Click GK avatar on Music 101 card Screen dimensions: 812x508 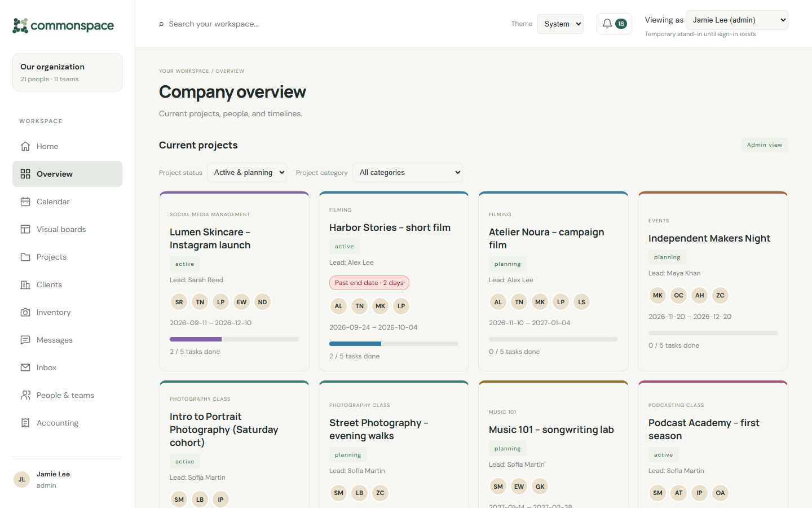click(x=540, y=487)
